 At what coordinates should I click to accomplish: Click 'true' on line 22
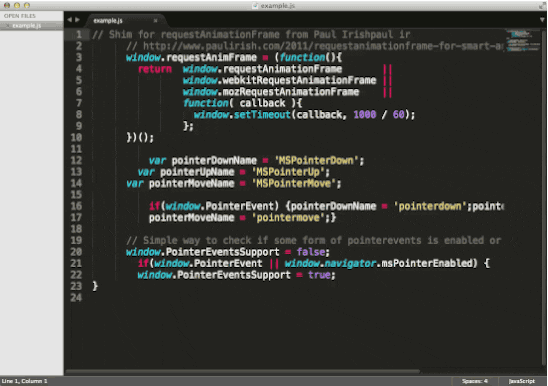click(x=319, y=275)
